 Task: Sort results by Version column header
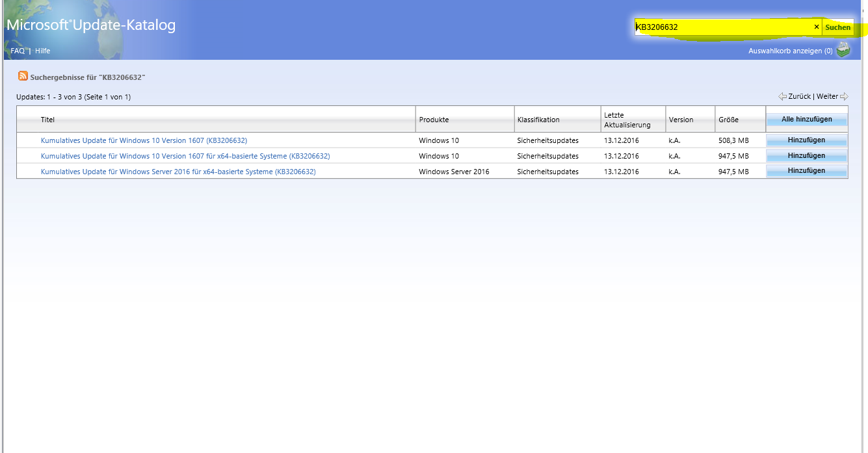click(681, 120)
